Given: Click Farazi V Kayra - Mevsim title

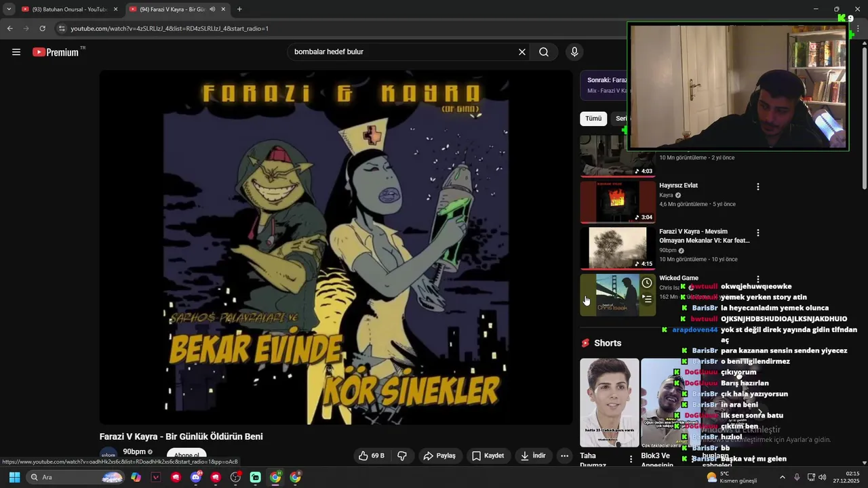Looking at the screenshot, I should (704, 236).
